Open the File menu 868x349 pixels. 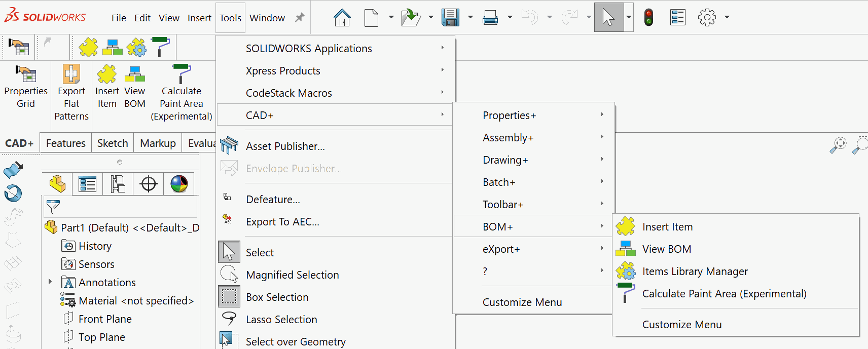click(x=119, y=18)
